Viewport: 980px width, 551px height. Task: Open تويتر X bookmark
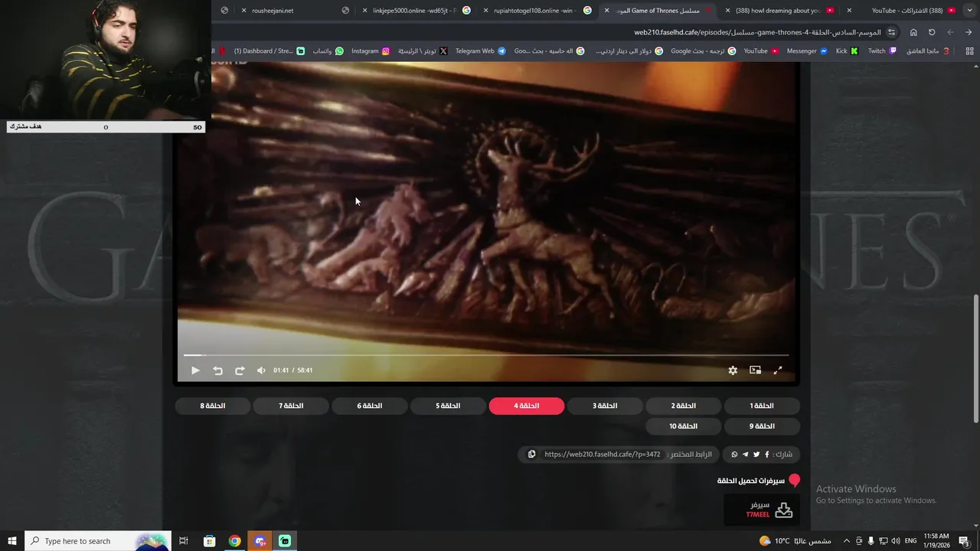423,51
